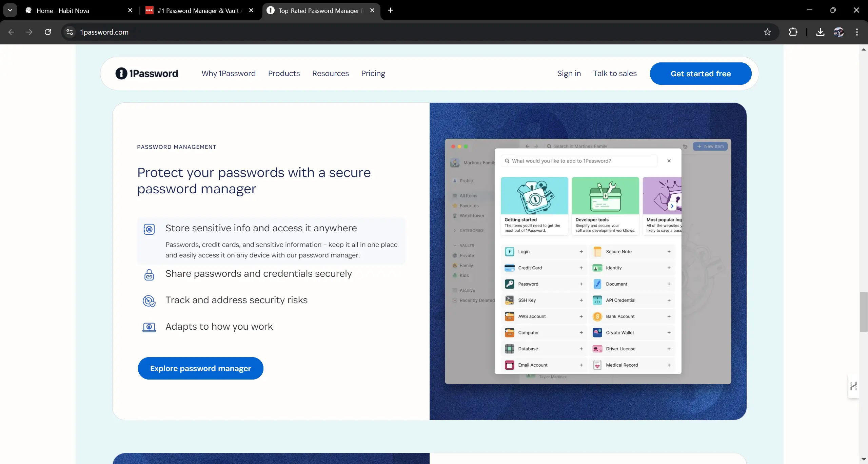This screenshot has width=868, height=464.
Task: Click the Email Account item icon
Action: click(x=509, y=365)
